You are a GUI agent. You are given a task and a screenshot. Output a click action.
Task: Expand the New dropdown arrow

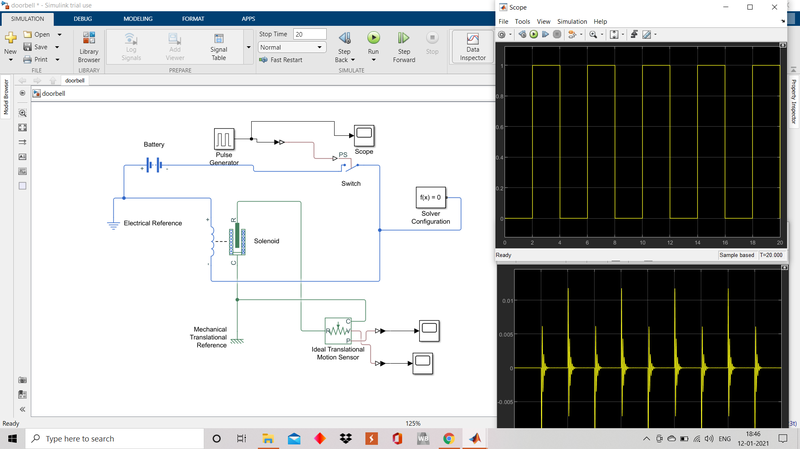pyautogui.click(x=10, y=60)
